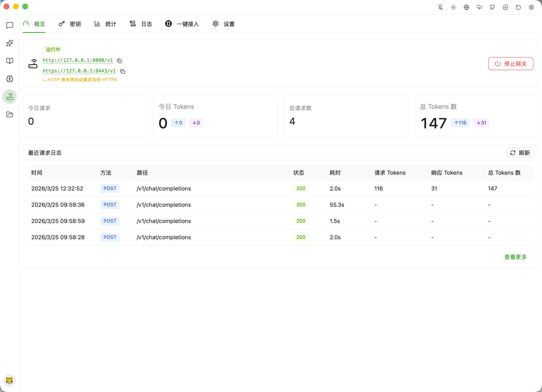Screen dimensions: 542x392
Task: Open the http://127.0.0.1:8080/v1 link
Action: point(78,60)
